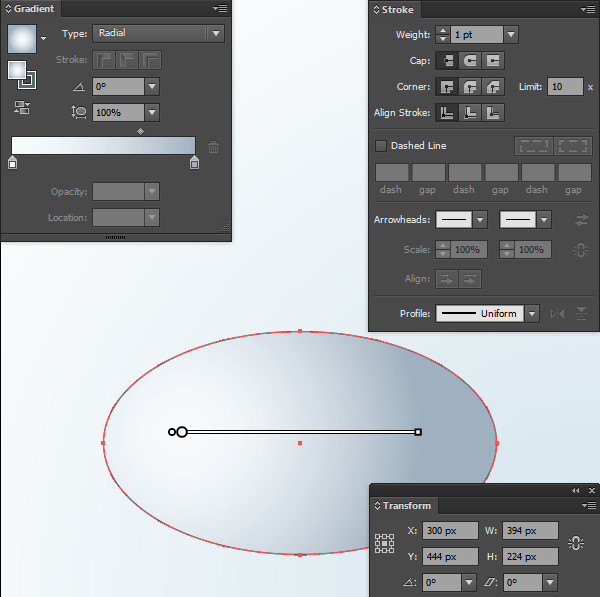
Task: Open the Transform shear angle dropdown
Action: pos(550,583)
